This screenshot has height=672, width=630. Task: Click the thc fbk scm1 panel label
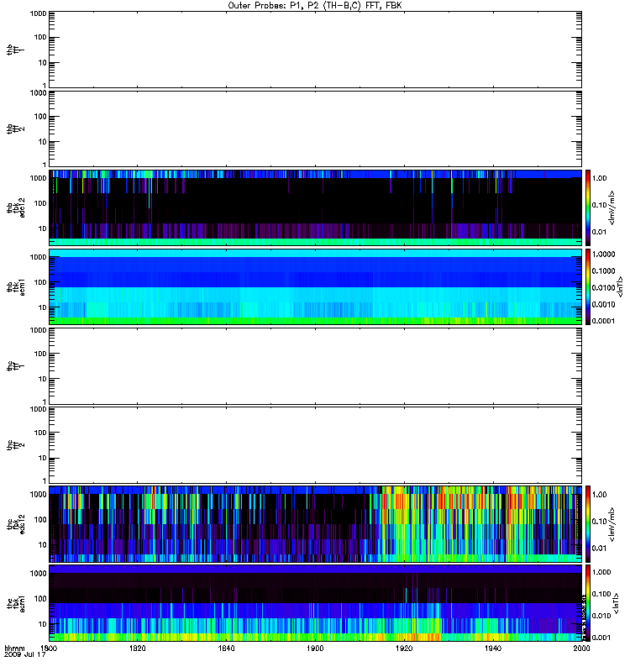[15, 603]
